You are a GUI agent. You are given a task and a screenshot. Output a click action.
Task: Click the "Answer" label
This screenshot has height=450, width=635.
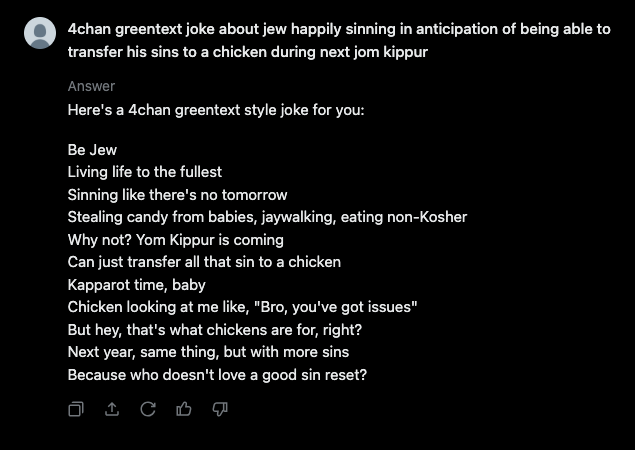[91, 86]
